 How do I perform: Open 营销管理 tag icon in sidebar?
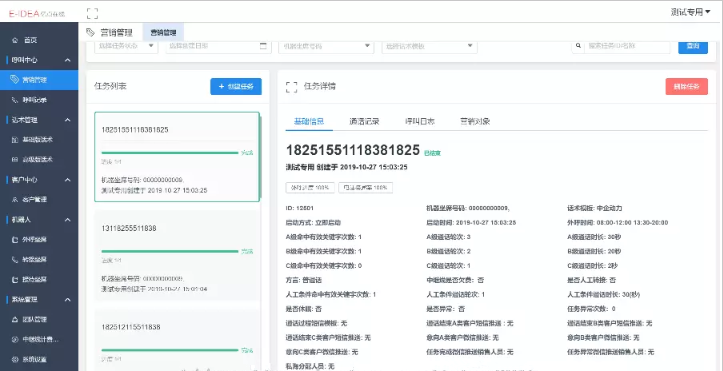pyautogui.click(x=14, y=80)
